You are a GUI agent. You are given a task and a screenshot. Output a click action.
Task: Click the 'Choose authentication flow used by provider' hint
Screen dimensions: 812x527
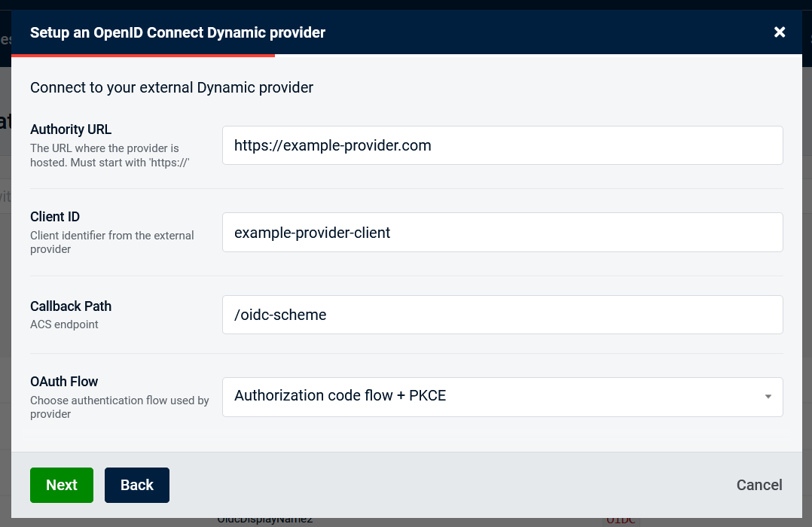(x=119, y=407)
